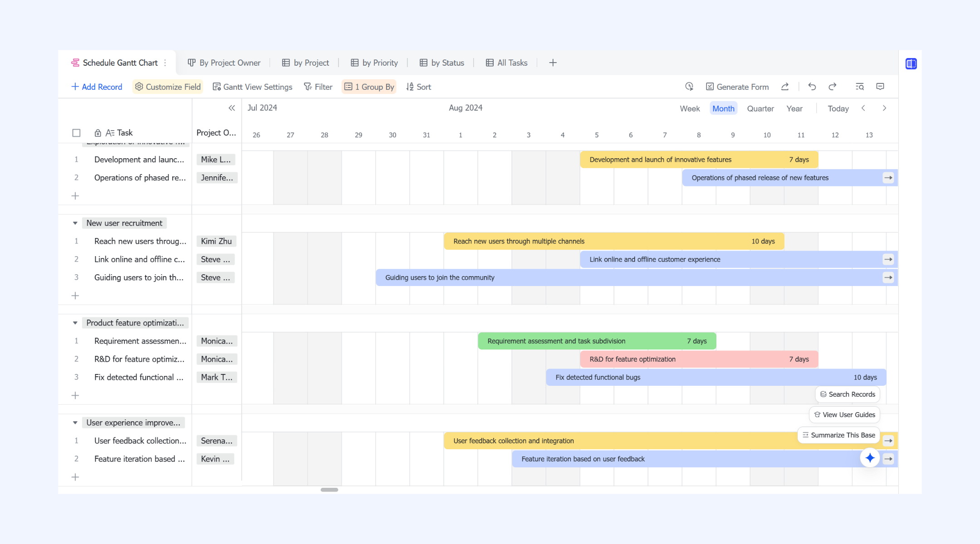Switch timeline scale to Month
Screen dimensions: 980x544
[723, 109]
